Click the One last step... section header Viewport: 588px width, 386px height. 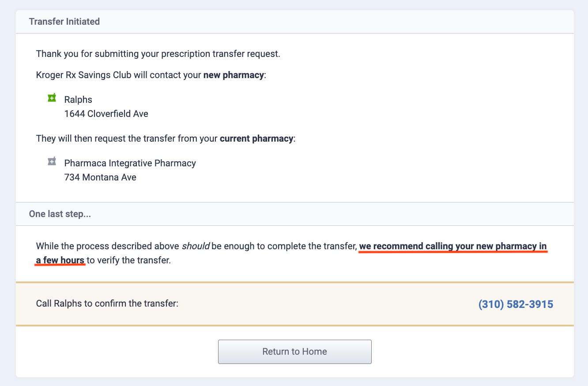point(60,214)
